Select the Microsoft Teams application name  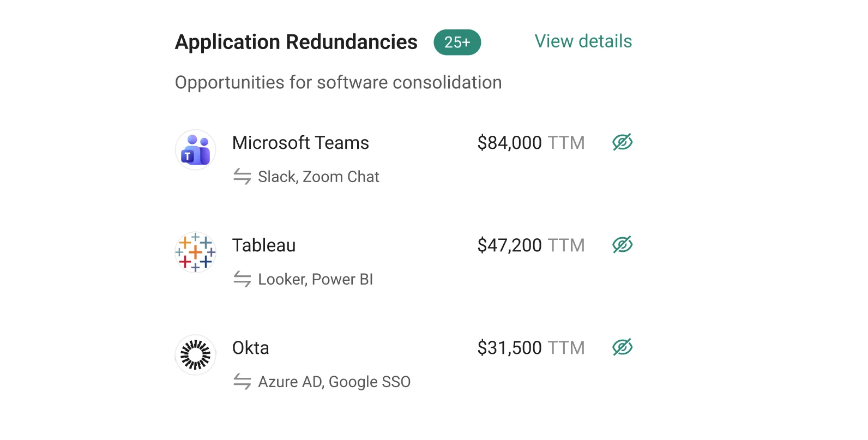coord(300,143)
